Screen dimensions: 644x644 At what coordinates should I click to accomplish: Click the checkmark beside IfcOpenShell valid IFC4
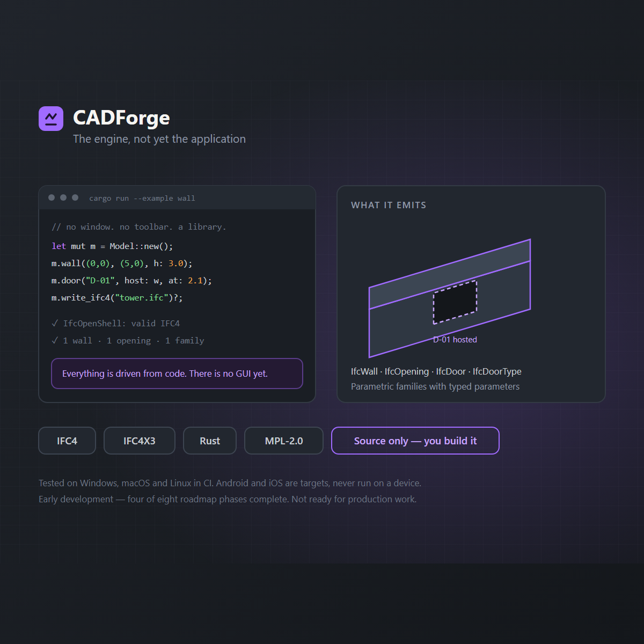pyautogui.click(x=55, y=323)
